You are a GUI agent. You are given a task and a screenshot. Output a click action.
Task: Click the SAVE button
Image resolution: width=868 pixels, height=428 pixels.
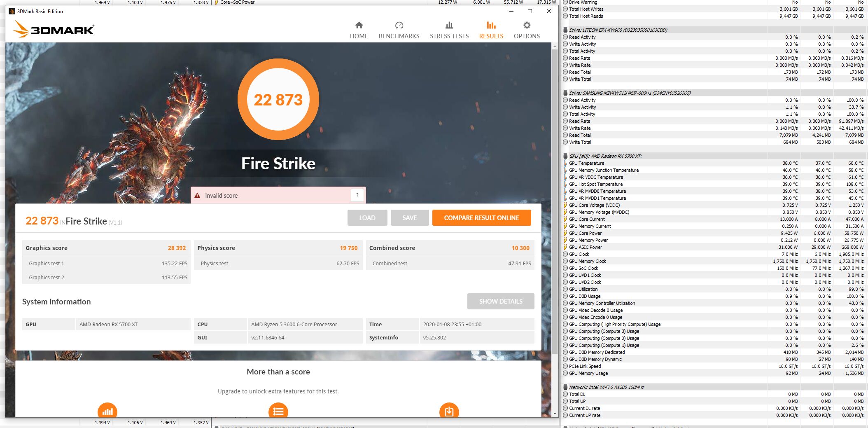410,218
